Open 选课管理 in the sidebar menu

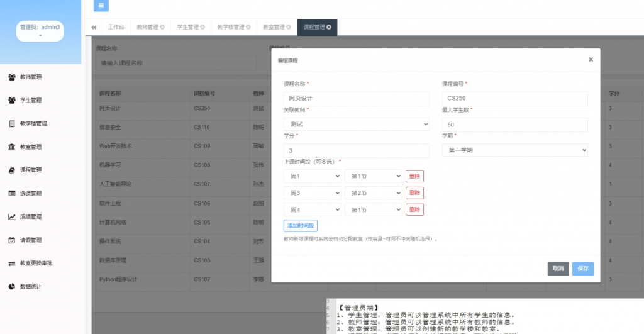(x=31, y=194)
